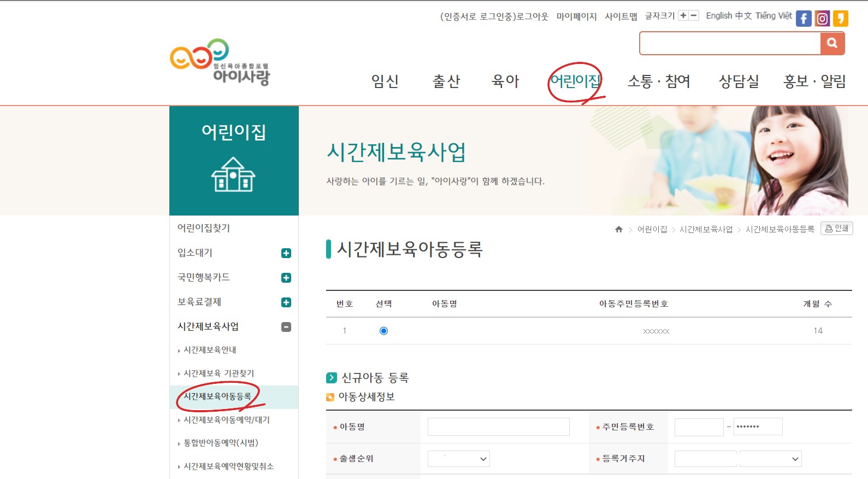Screen dimensions: 868x479
Task: Open 시간제보육예약현황및취소 sidebar item
Action: [x=228, y=466]
